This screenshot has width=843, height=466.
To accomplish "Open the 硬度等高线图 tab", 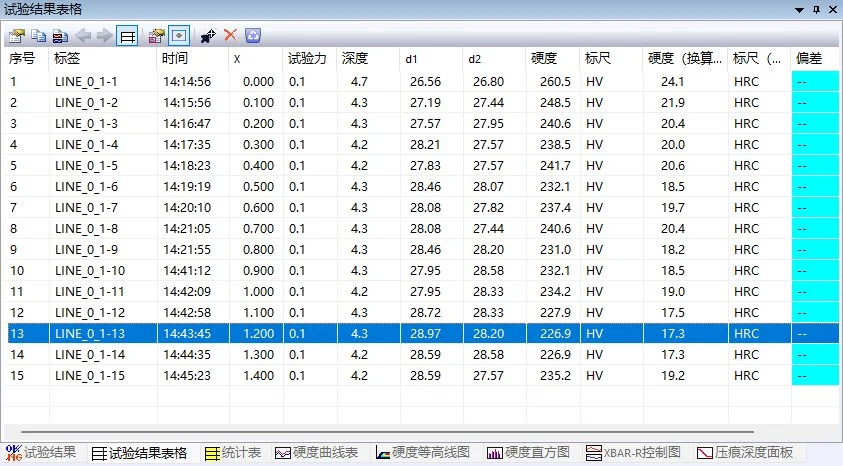I will pos(423,453).
